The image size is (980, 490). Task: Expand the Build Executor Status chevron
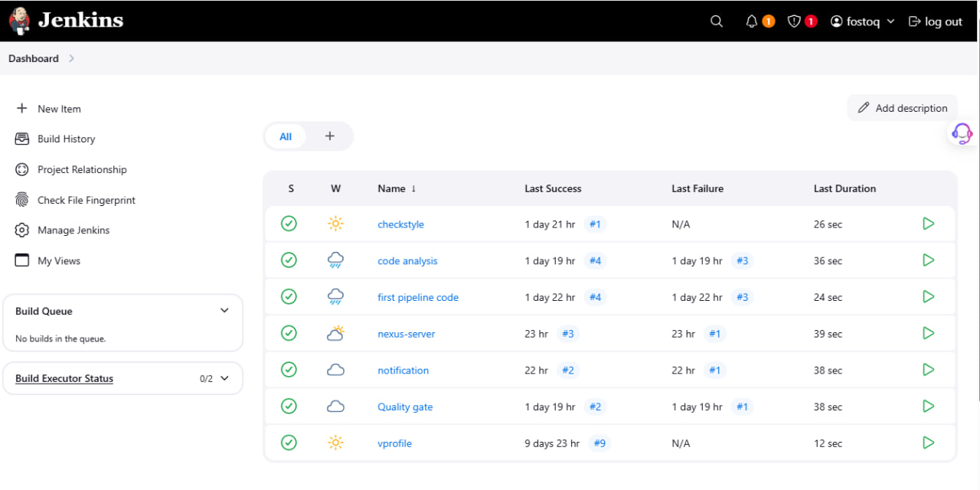[x=224, y=378]
